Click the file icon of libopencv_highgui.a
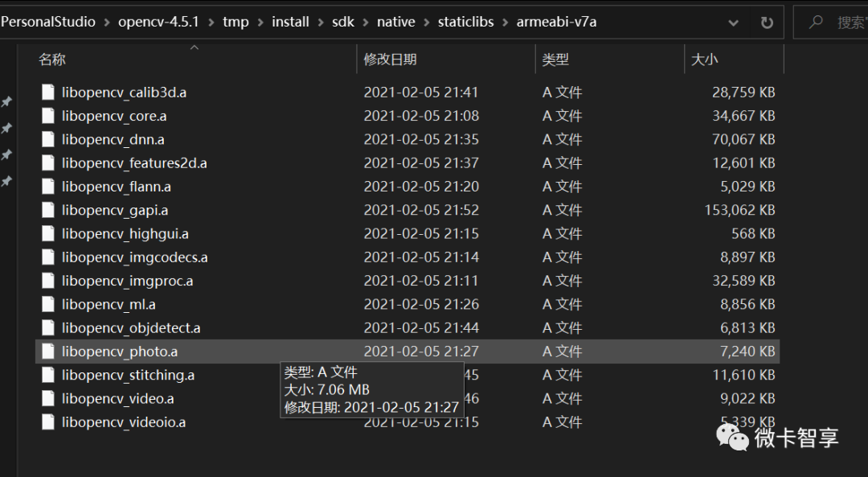This screenshot has width=868, height=477. click(x=48, y=233)
